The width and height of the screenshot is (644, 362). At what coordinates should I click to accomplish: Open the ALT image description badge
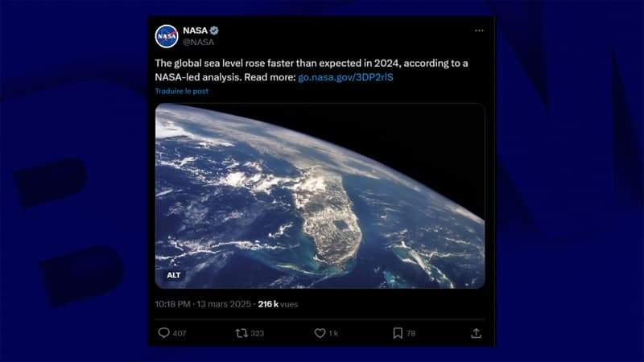point(174,275)
